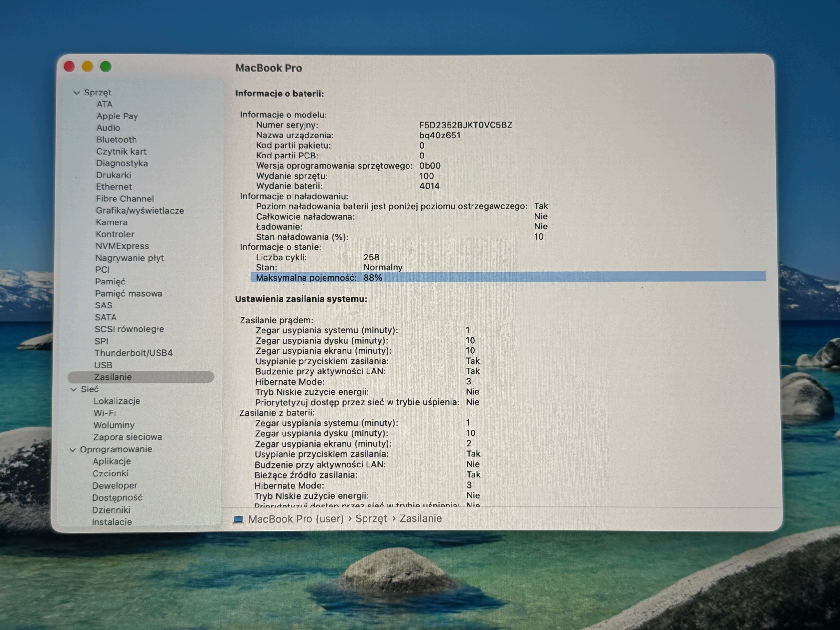This screenshot has height=630, width=840.
Task: Open the Deweloper section
Action: (x=115, y=485)
